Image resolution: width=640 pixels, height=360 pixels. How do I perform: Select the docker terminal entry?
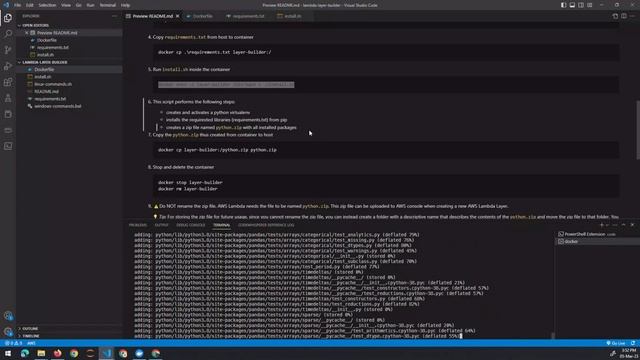[597, 242]
